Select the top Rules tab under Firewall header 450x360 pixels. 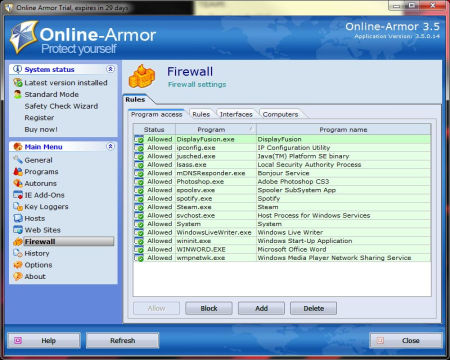(135, 99)
